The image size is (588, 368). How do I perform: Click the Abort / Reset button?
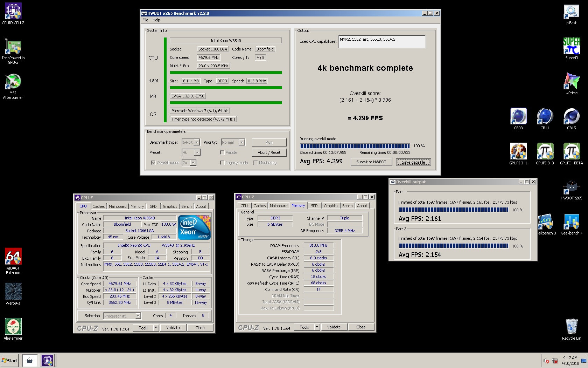[269, 152]
